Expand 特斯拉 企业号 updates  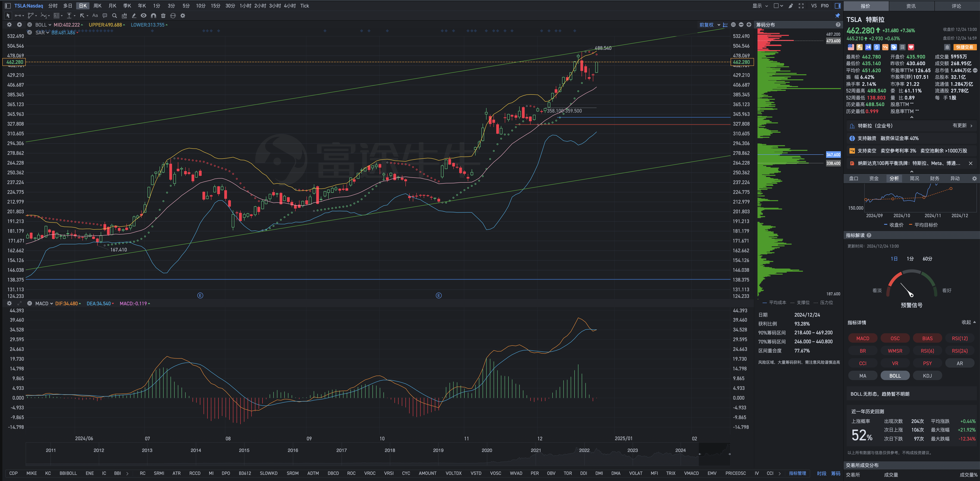912,126
